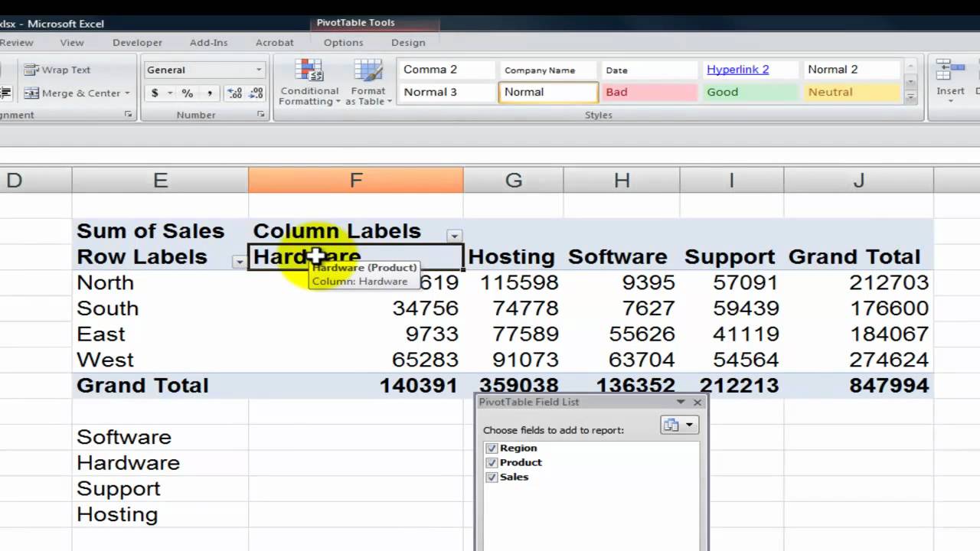Viewport: 980px width, 551px height.
Task: Click the Merge & Center icon
Action: (x=31, y=93)
